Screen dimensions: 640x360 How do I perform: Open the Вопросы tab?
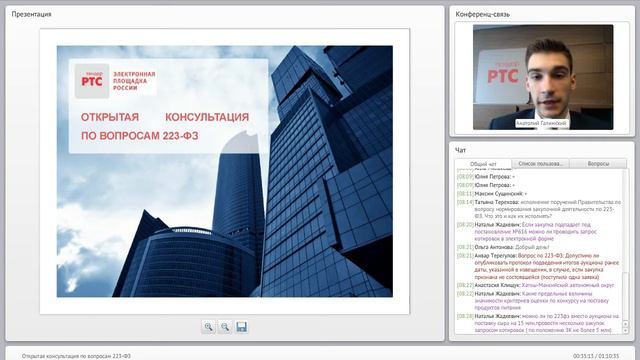(x=598, y=164)
